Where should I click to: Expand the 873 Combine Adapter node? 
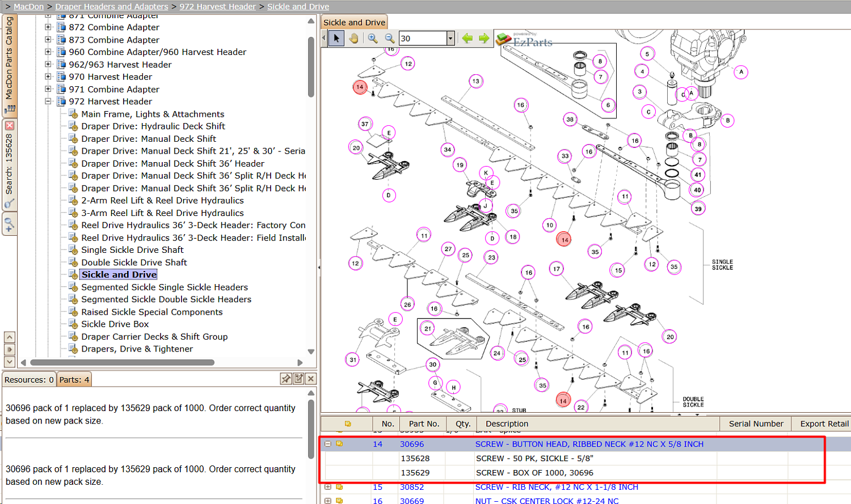point(48,40)
